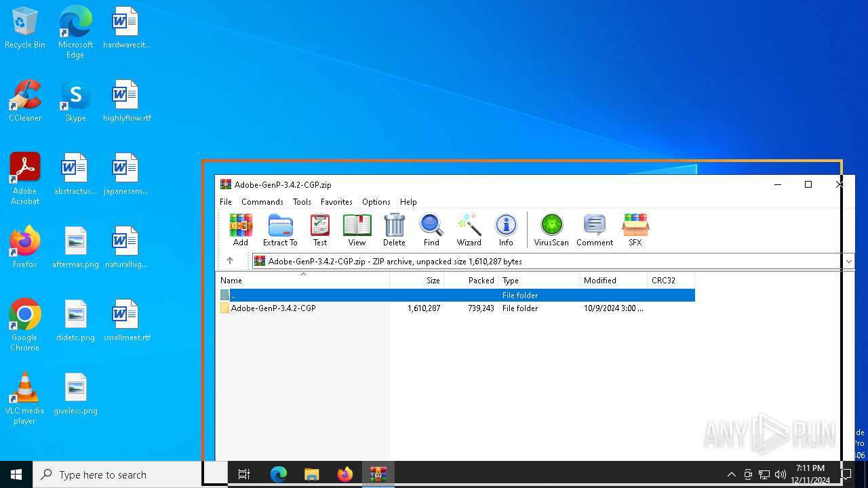Viewport: 868px width, 488px height.
Task: Click the network tray icon
Action: tap(764, 474)
